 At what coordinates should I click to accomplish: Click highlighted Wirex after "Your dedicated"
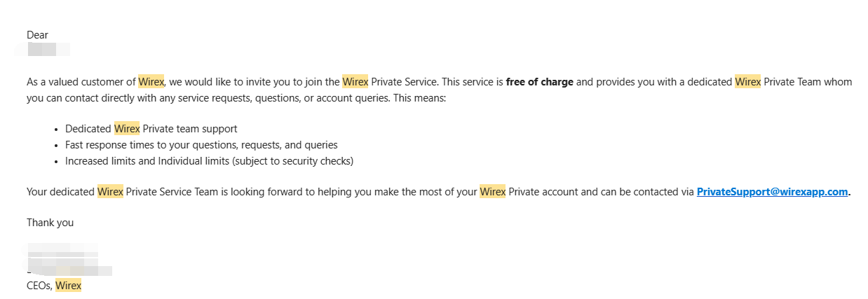(110, 192)
